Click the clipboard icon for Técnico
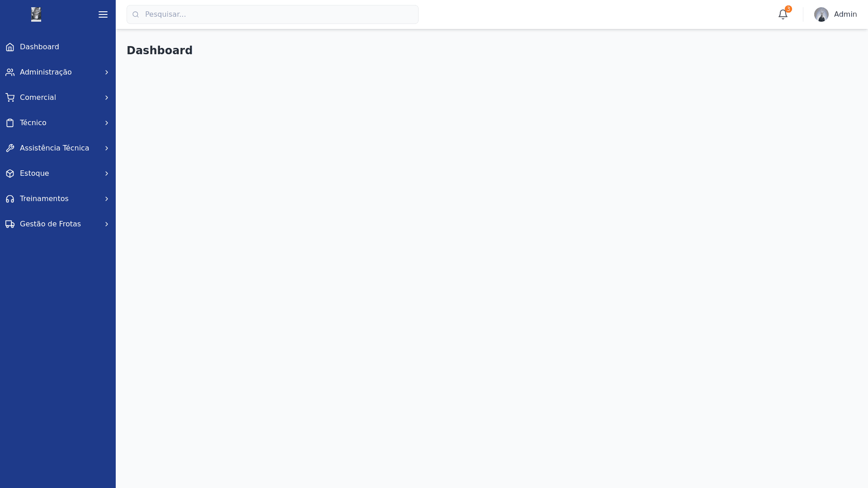Image resolution: width=868 pixels, height=488 pixels. tap(10, 123)
